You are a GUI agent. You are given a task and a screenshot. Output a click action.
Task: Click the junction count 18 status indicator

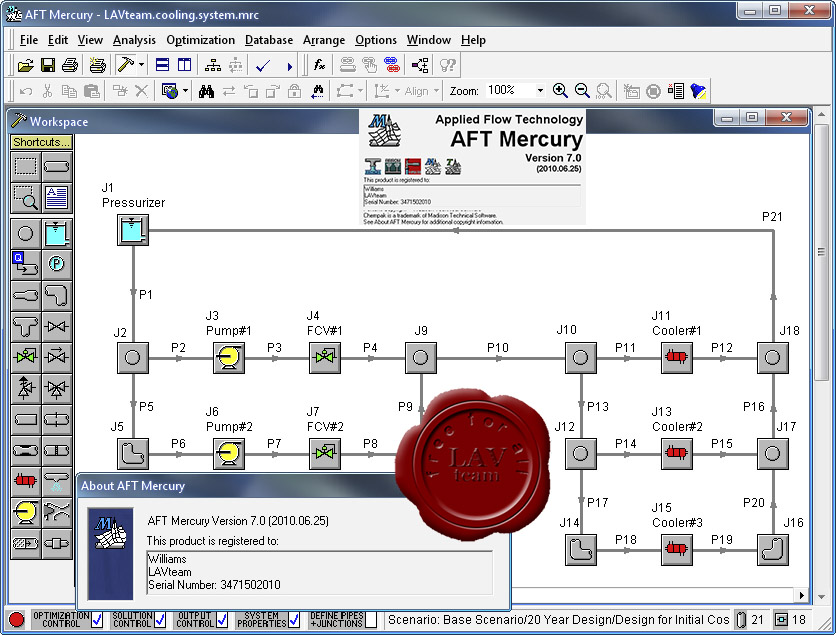click(791, 620)
